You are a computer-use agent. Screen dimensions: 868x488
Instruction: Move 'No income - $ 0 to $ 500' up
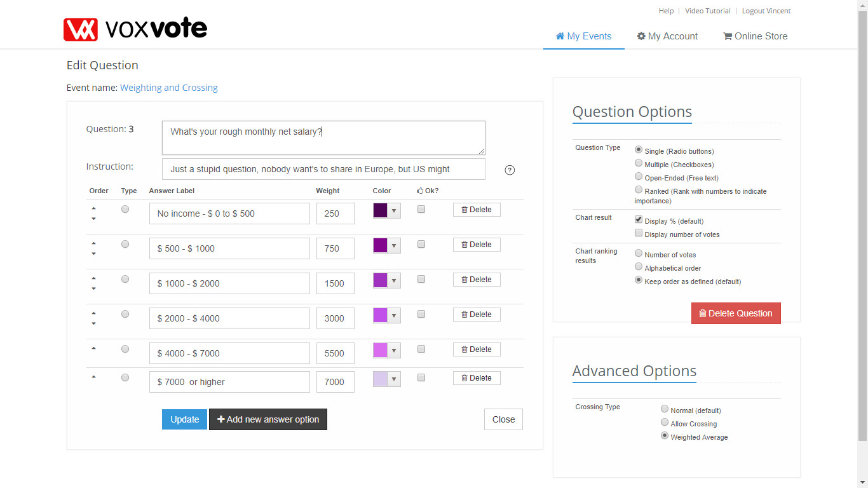pos(94,208)
